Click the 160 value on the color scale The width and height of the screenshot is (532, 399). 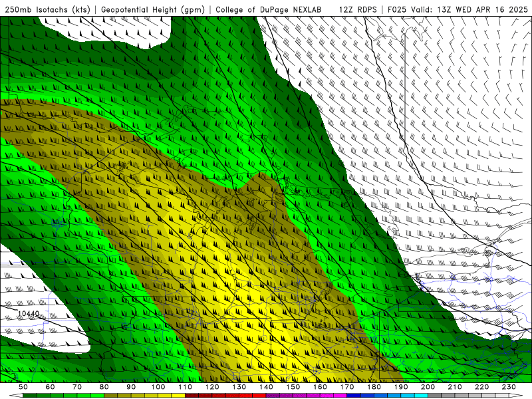(320, 387)
